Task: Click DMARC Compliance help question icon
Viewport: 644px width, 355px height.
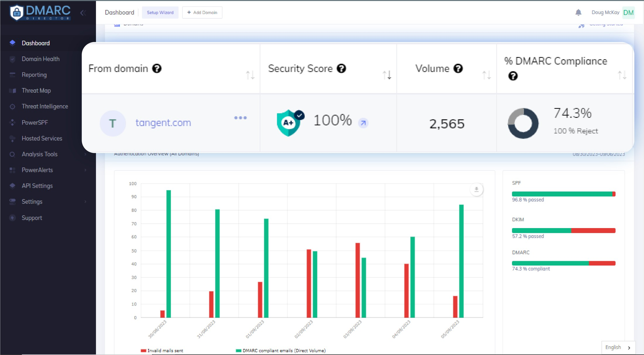Action: pyautogui.click(x=513, y=76)
